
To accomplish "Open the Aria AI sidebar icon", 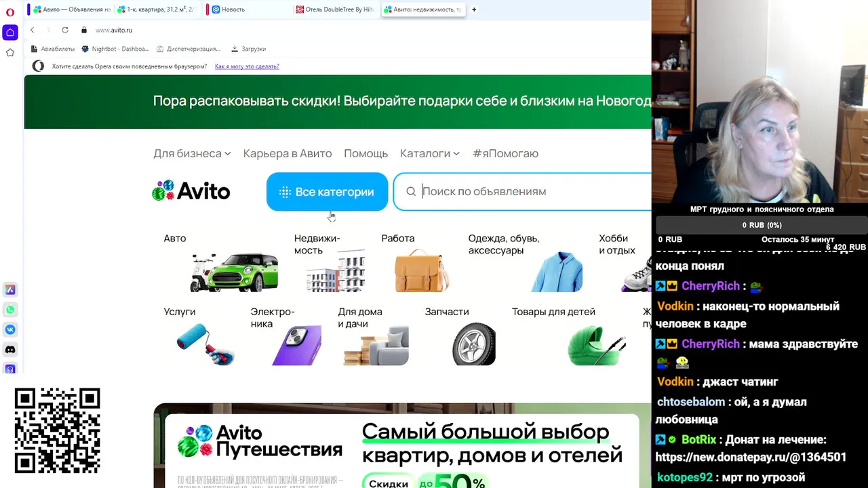I will tap(10, 289).
